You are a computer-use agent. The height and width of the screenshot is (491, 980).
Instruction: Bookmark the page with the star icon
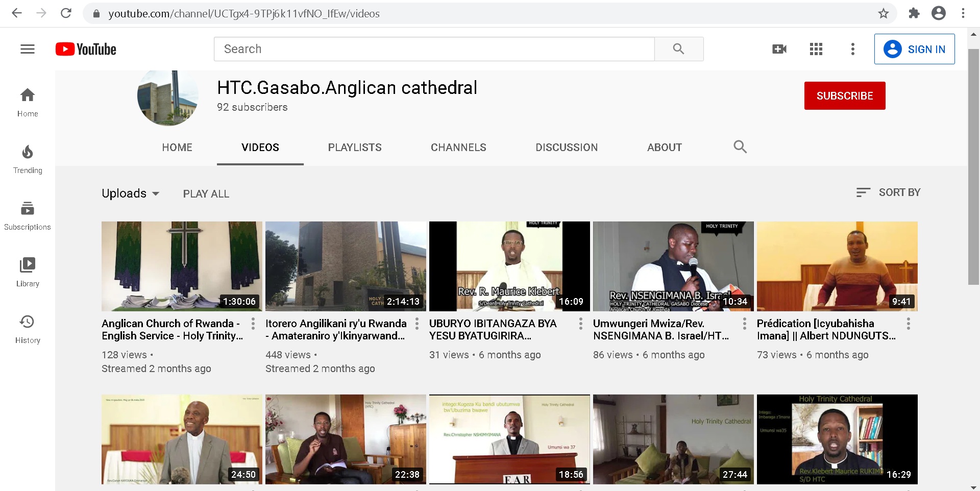point(883,14)
